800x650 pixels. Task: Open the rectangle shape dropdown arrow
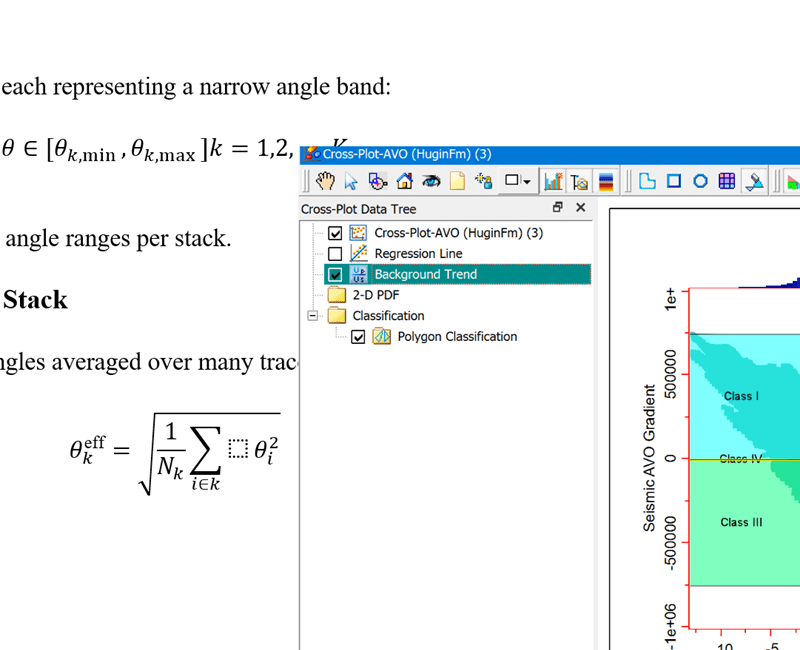pos(527,182)
